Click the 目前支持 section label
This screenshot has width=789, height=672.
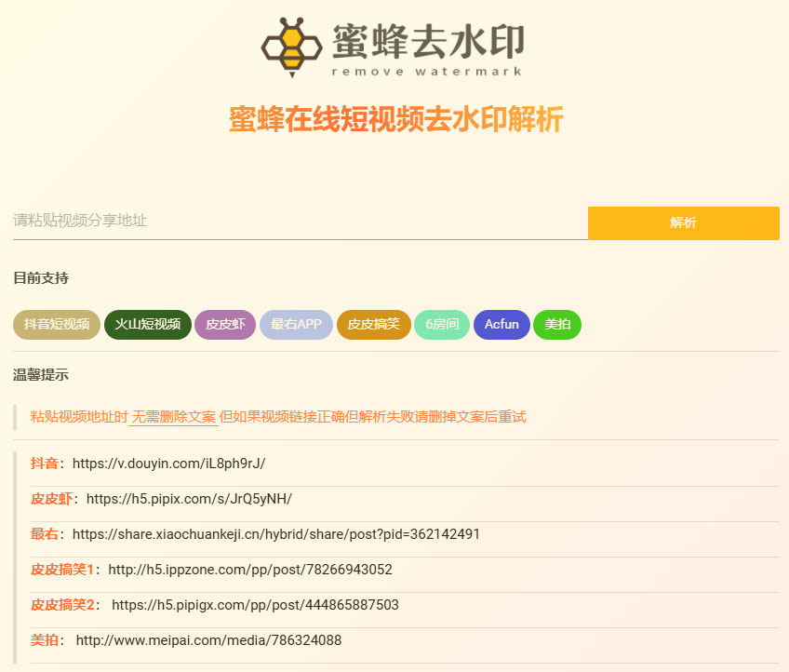pos(41,278)
